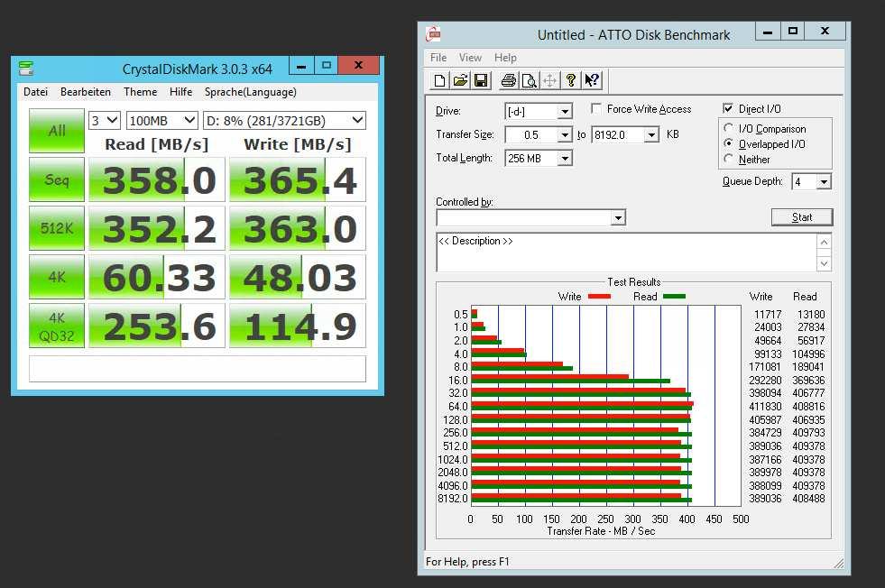Open the File menu in ATTO Disk Benchmark
The width and height of the screenshot is (885, 588).
point(438,58)
